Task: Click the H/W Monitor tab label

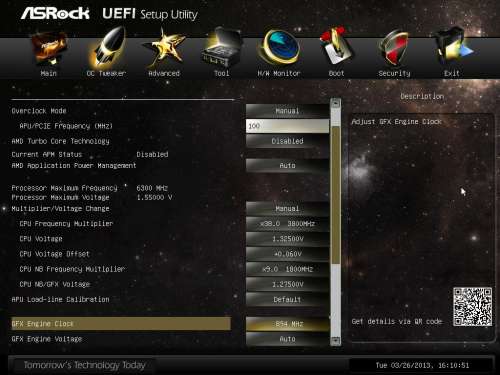Action: pos(279,73)
